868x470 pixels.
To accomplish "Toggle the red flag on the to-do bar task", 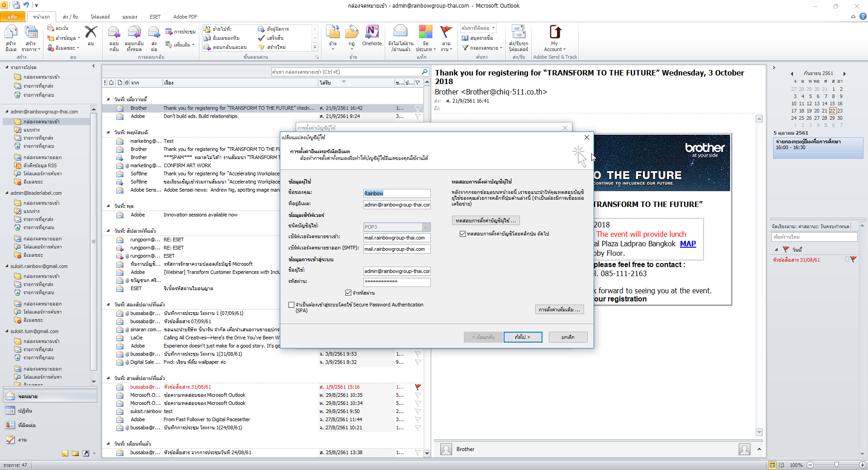I will click(x=854, y=260).
